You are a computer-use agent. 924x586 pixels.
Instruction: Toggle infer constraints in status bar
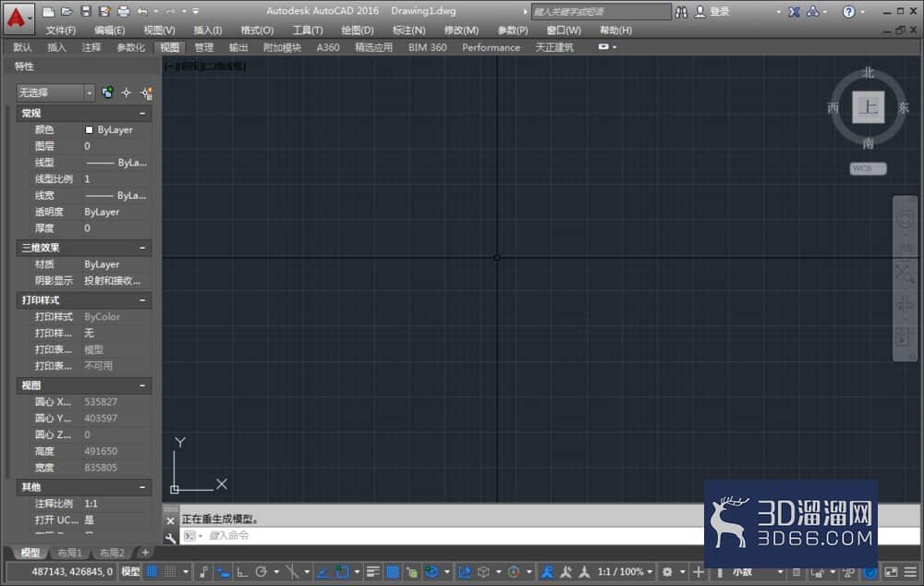click(x=203, y=572)
